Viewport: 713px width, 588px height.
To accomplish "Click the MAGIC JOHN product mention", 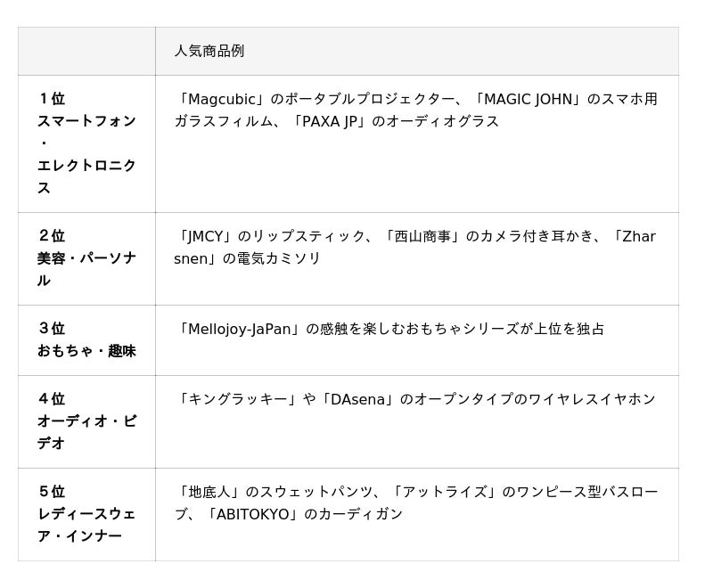I will [x=528, y=99].
